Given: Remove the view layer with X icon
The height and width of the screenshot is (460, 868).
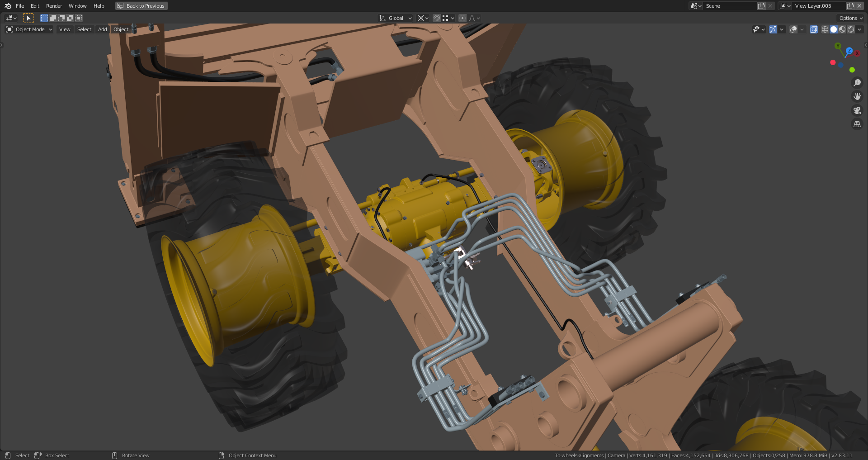Looking at the screenshot, I should tap(859, 6).
